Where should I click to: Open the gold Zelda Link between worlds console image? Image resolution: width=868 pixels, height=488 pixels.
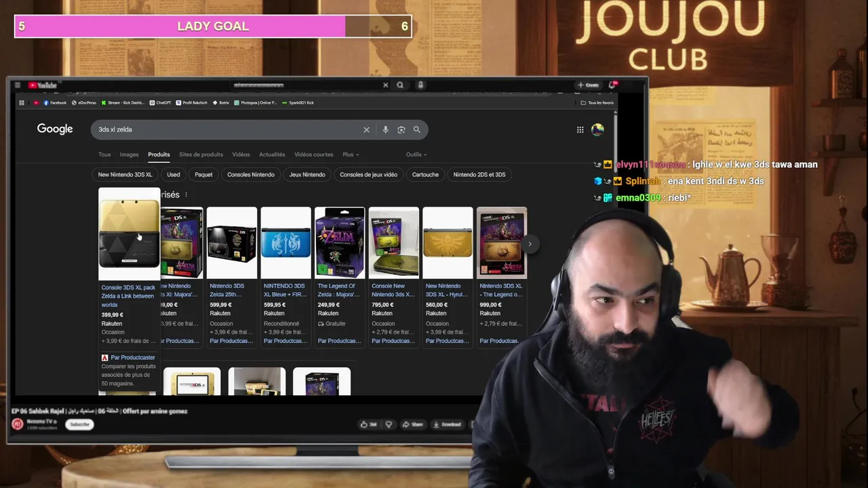tap(129, 234)
